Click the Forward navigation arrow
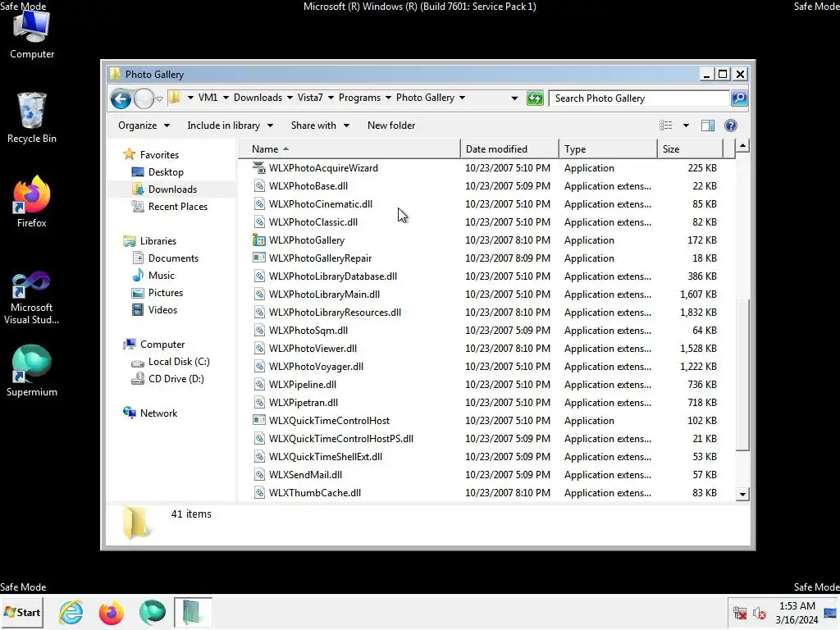 [x=144, y=98]
